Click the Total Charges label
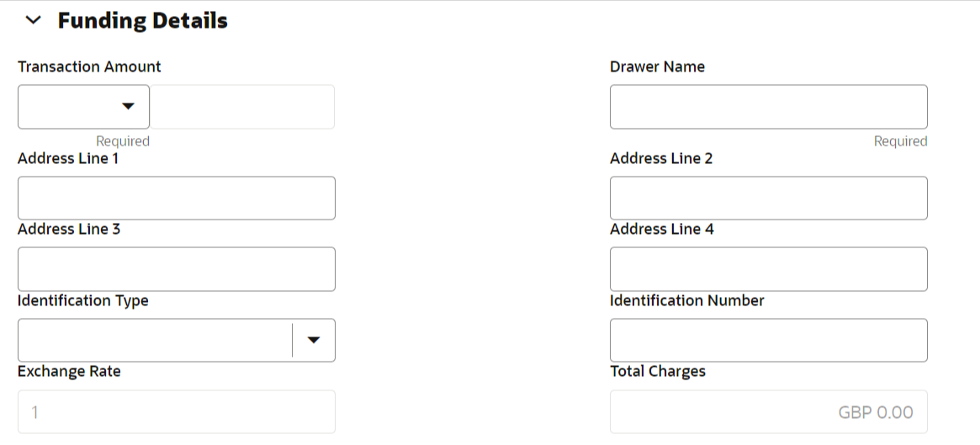This screenshot has height=445, width=980. [x=657, y=371]
